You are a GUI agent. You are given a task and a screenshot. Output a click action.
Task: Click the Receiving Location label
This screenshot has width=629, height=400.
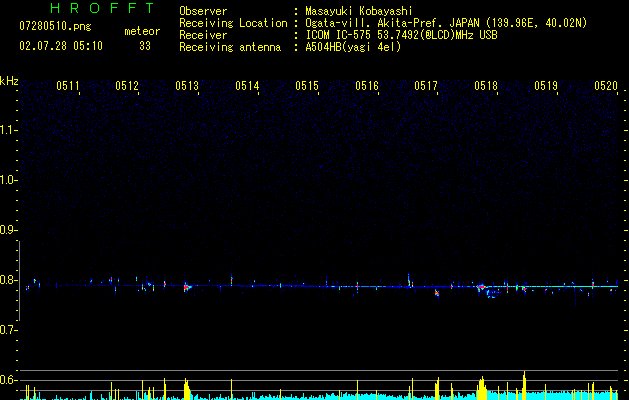233,23
